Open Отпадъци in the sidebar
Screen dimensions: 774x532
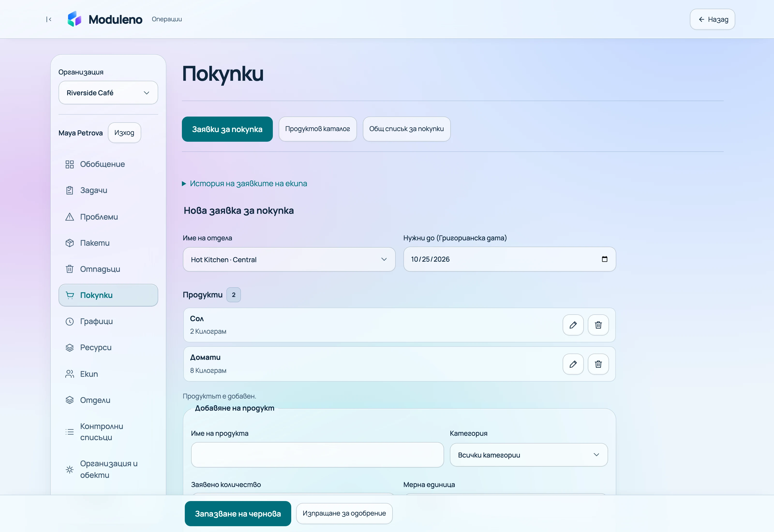(108, 269)
